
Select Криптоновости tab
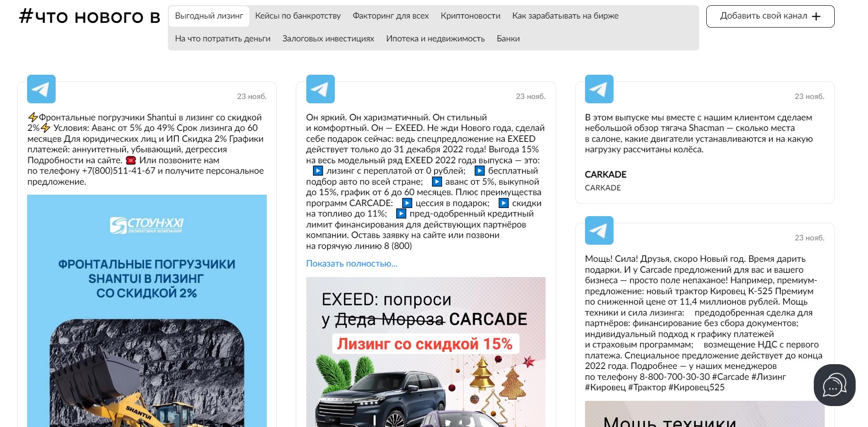(x=470, y=16)
